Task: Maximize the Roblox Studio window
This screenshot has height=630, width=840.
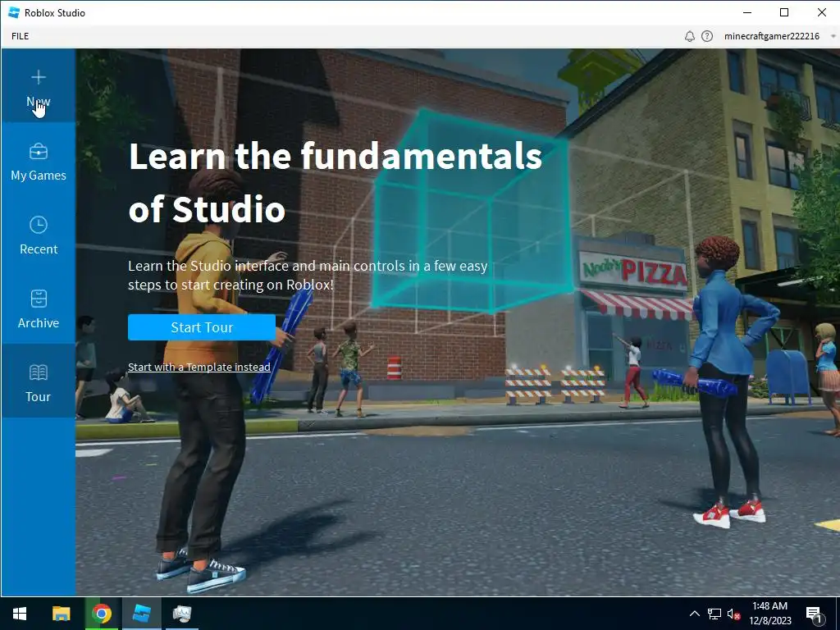Action: click(x=784, y=12)
